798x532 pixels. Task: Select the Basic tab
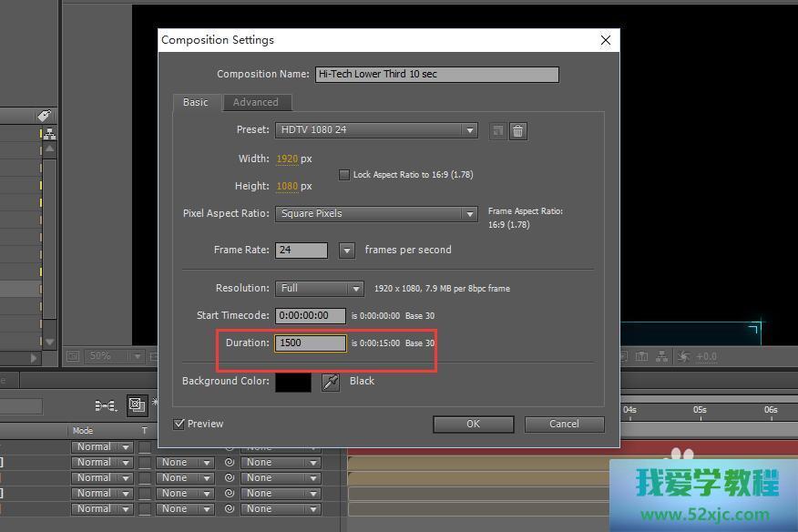(x=195, y=102)
